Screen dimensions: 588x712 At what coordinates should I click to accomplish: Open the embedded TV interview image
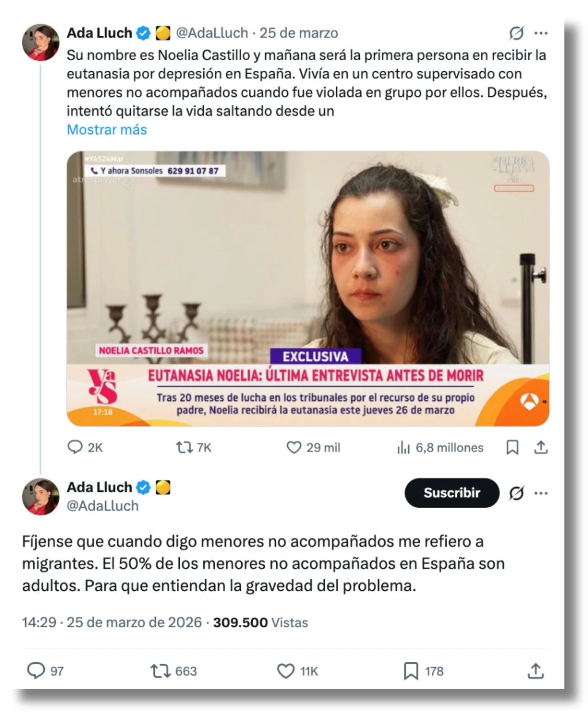pyautogui.click(x=308, y=289)
